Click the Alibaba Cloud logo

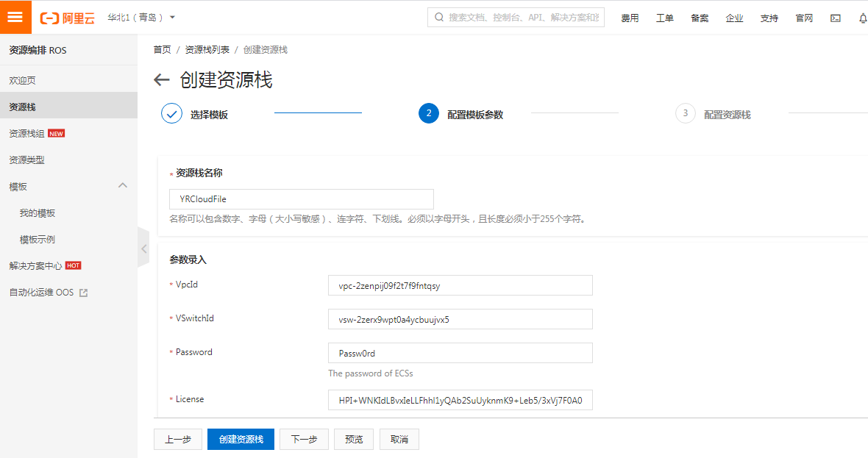(x=68, y=18)
